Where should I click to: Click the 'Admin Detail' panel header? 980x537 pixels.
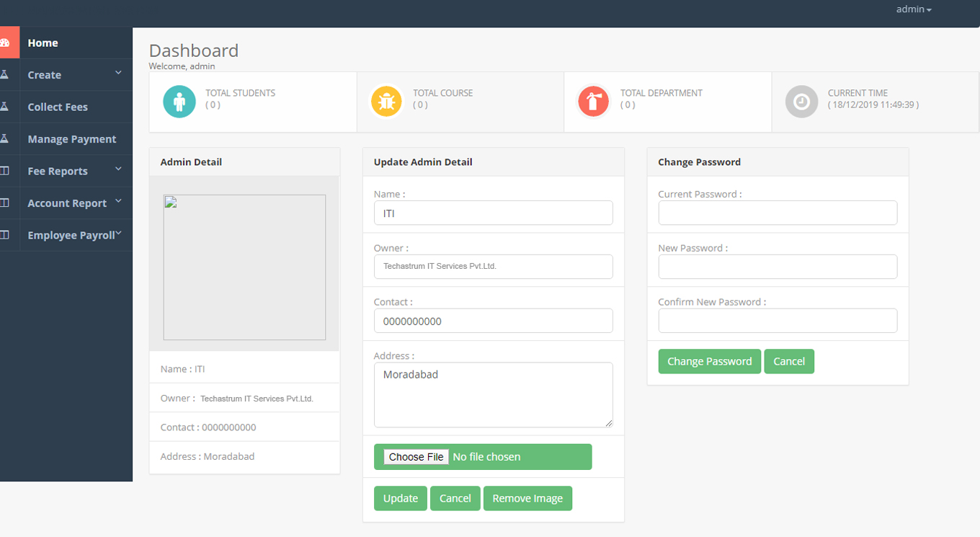point(244,162)
